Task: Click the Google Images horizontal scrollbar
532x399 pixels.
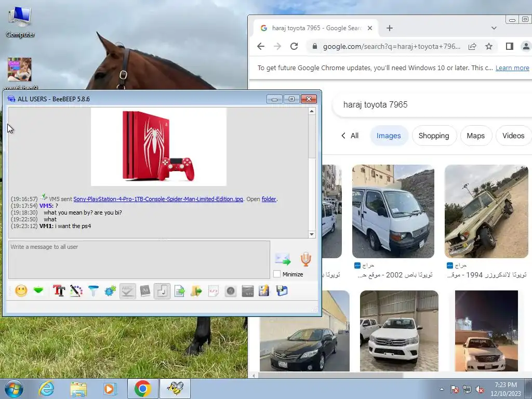Action: pyautogui.click(x=331, y=375)
